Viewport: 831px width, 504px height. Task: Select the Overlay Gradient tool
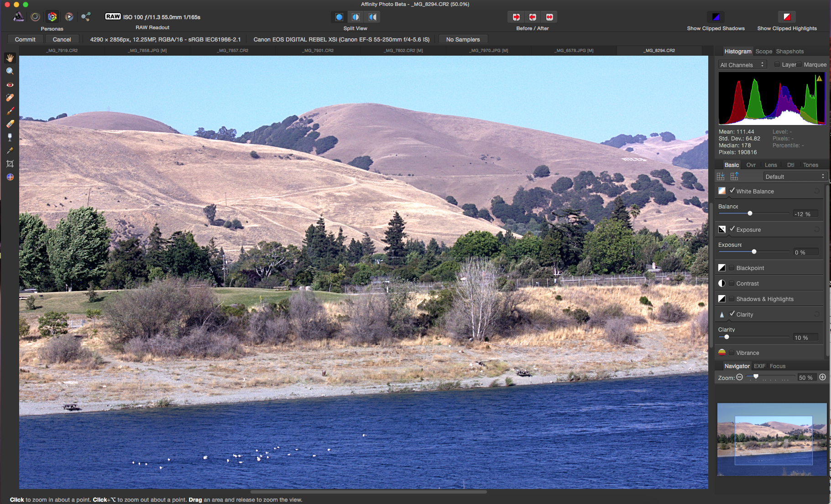[x=10, y=137]
